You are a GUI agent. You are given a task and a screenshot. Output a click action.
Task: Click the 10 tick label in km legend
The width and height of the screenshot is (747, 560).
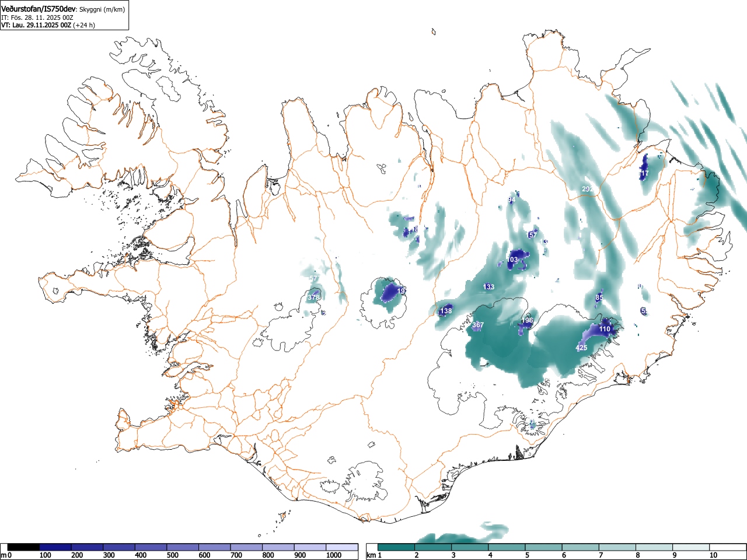(x=713, y=555)
